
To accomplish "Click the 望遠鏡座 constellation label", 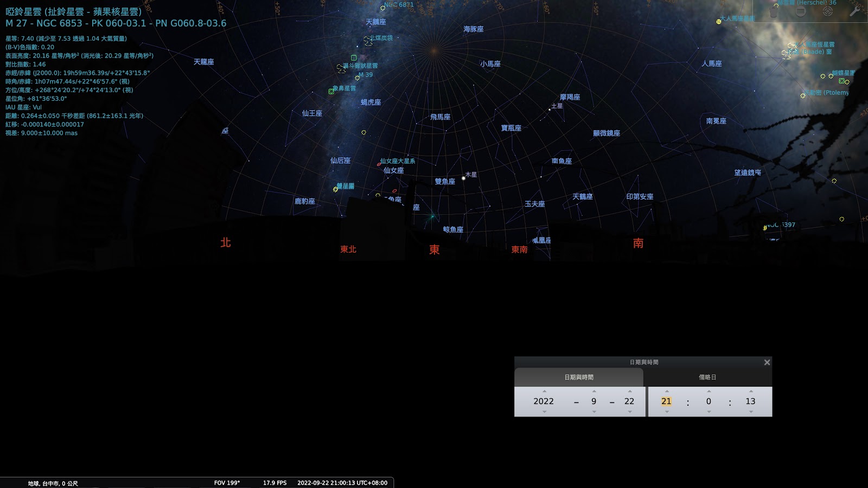I will click(748, 172).
